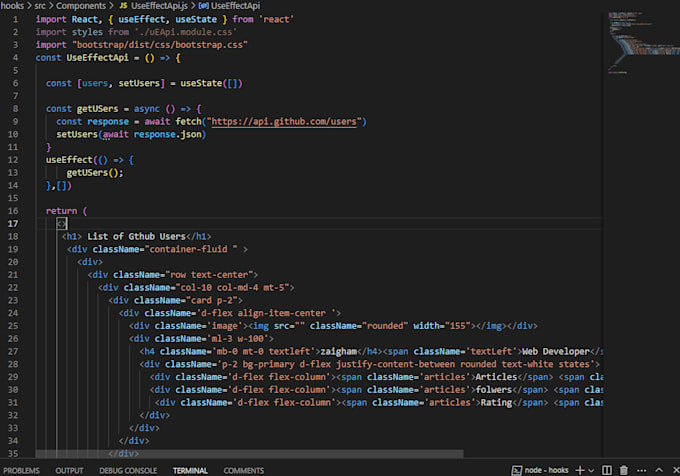680x476 pixels.
Task: Click 'UseEffectApi' const name on line 4
Action: coord(97,58)
